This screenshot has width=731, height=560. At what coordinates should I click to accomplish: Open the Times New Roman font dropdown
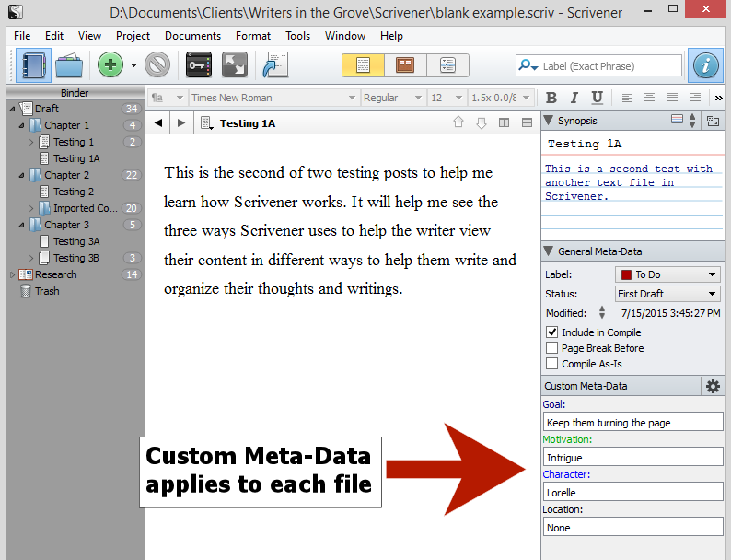[273, 98]
